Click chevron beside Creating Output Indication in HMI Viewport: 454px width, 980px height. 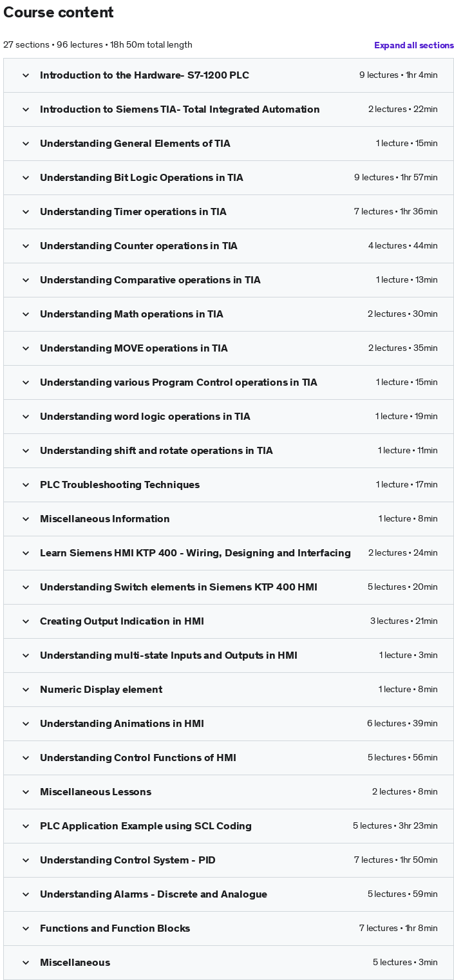pos(26,621)
